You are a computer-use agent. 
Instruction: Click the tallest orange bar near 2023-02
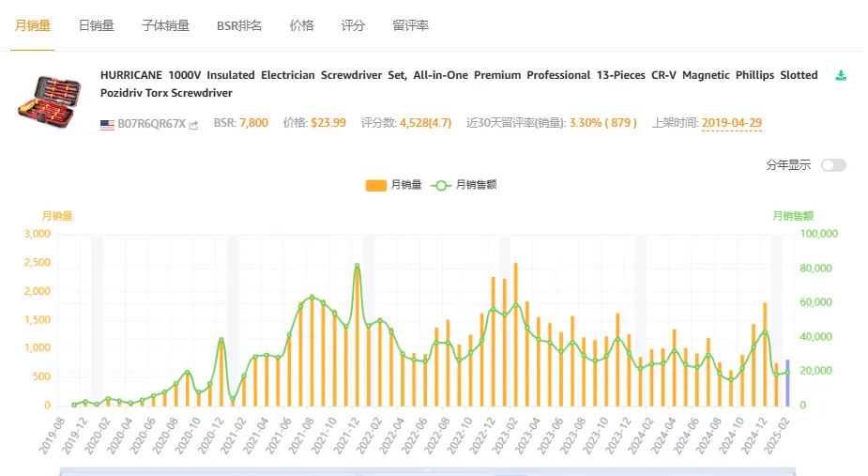(516, 334)
